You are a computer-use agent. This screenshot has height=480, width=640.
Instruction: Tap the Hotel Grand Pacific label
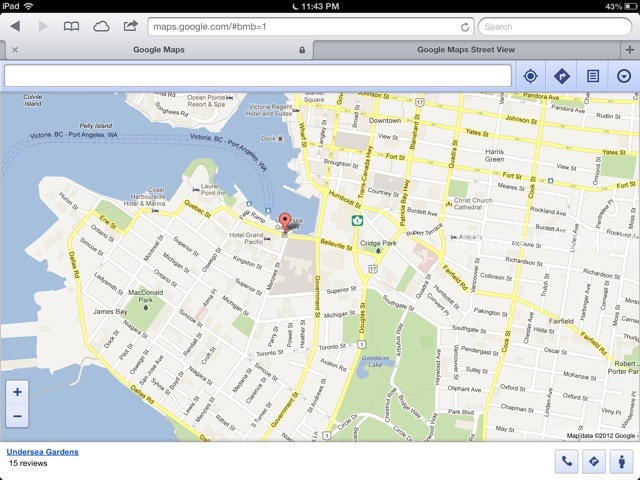click(x=246, y=238)
